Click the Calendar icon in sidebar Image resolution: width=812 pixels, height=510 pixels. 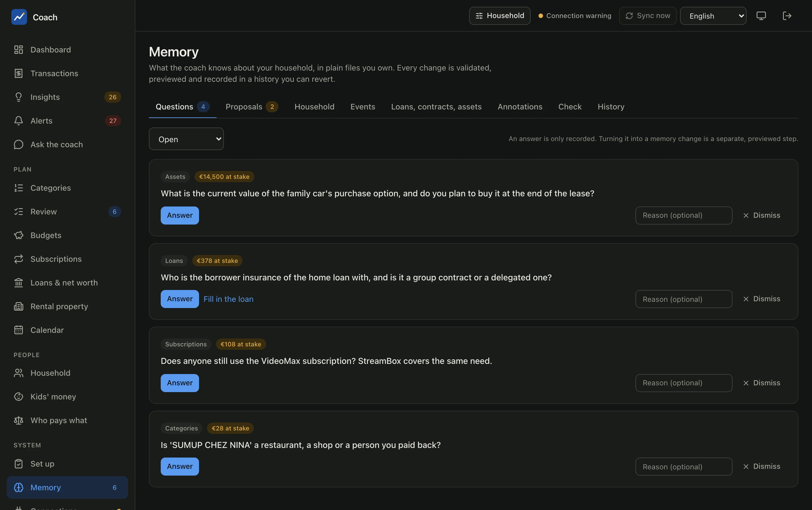click(x=19, y=330)
